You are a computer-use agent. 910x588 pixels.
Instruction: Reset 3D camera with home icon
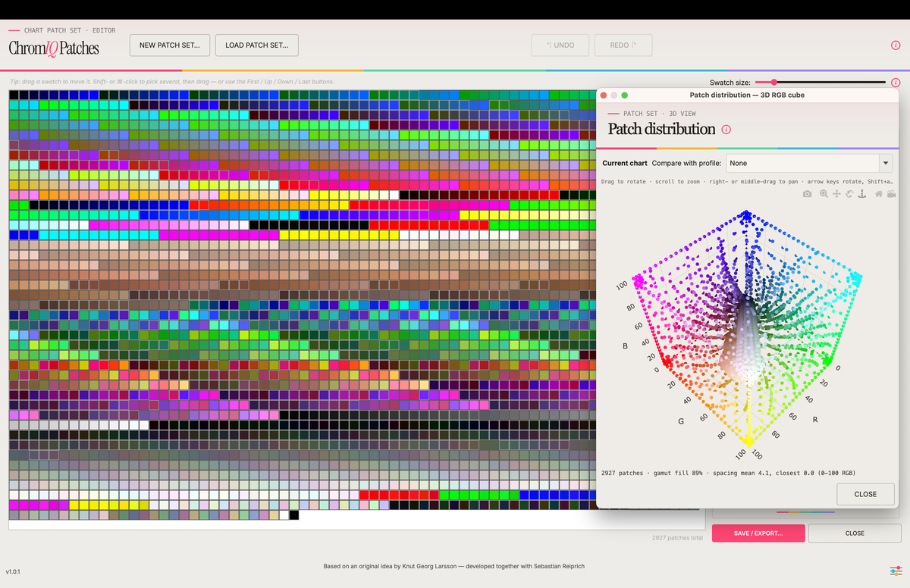click(x=879, y=194)
